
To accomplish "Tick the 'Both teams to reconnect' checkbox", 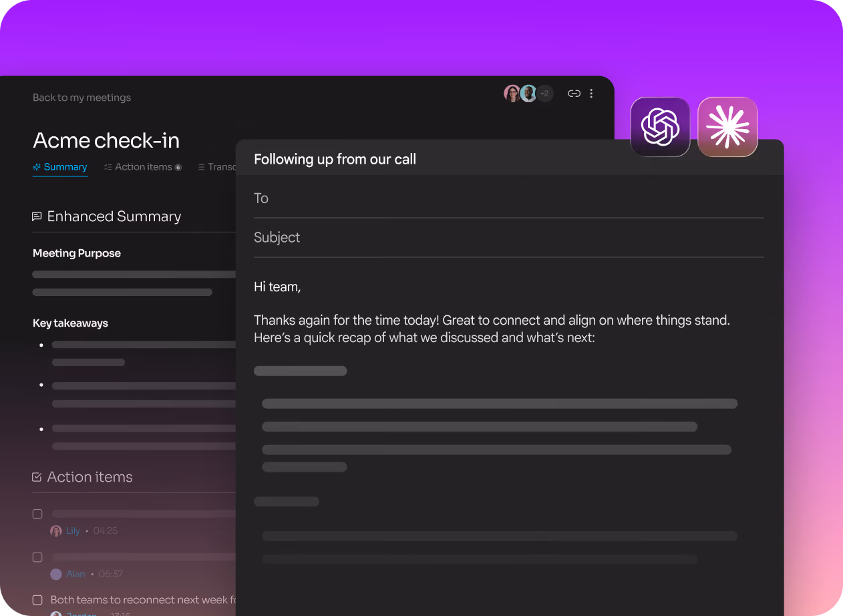I will (x=37, y=600).
